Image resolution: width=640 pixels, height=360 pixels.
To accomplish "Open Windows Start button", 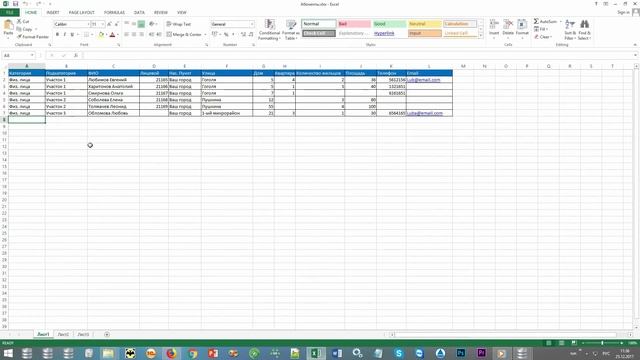I will 7,353.
